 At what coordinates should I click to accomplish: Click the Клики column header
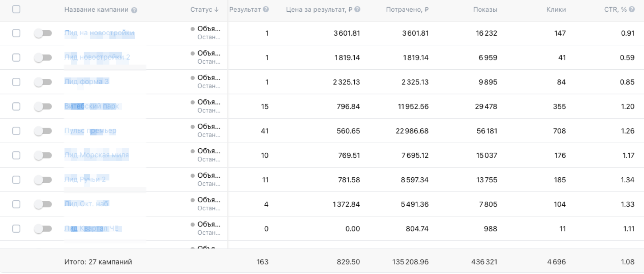coord(556,9)
